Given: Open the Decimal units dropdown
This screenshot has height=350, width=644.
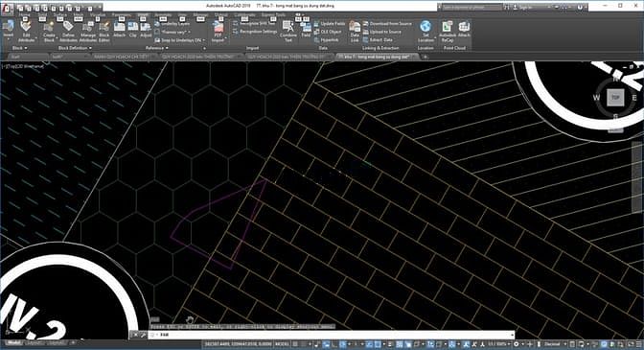Looking at the screenshot, I should (x=555, y=344).
